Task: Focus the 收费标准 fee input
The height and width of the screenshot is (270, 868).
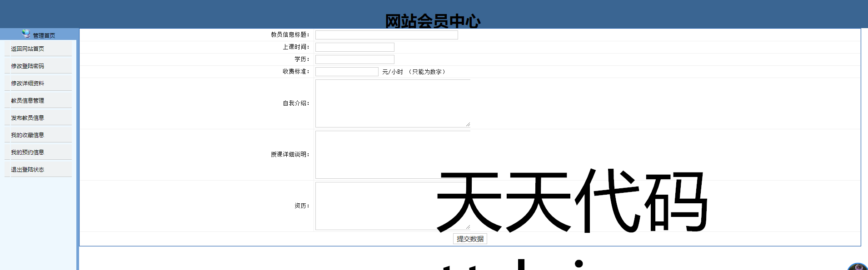Action: [347, 72]
